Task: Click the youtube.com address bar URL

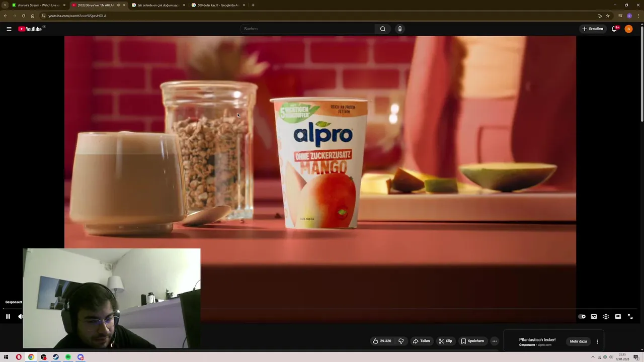Action: [77, 16]
